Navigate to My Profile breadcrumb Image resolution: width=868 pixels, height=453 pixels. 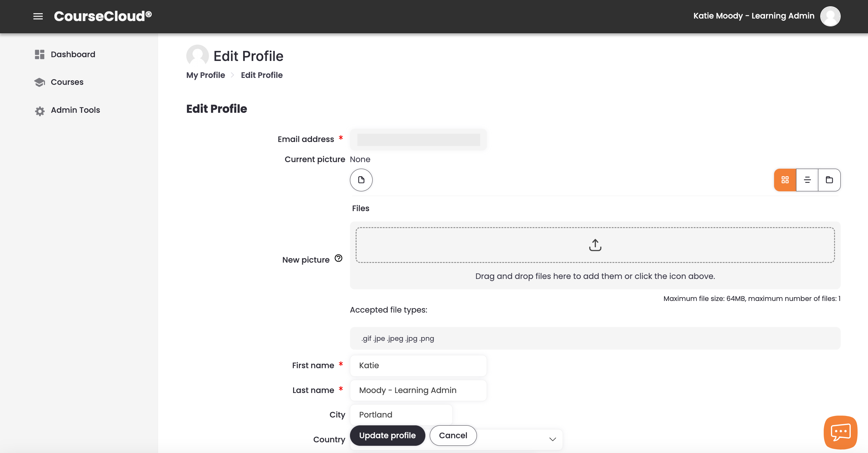click(205, 75)
